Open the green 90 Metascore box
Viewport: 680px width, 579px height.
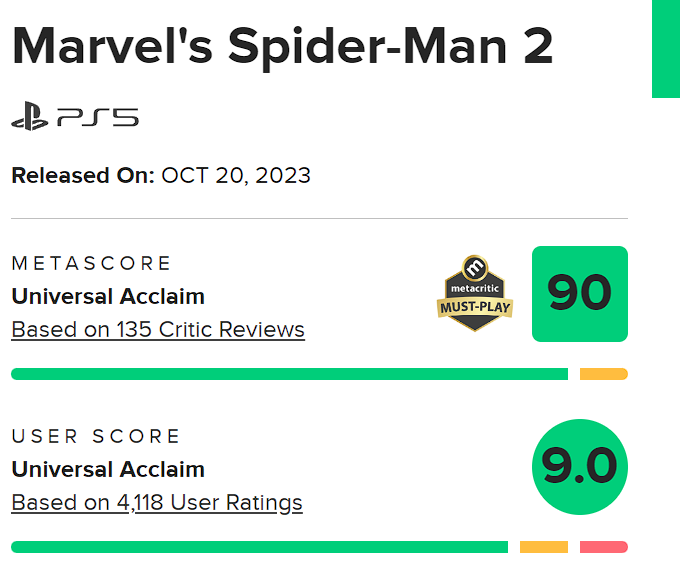coord(580,294)
